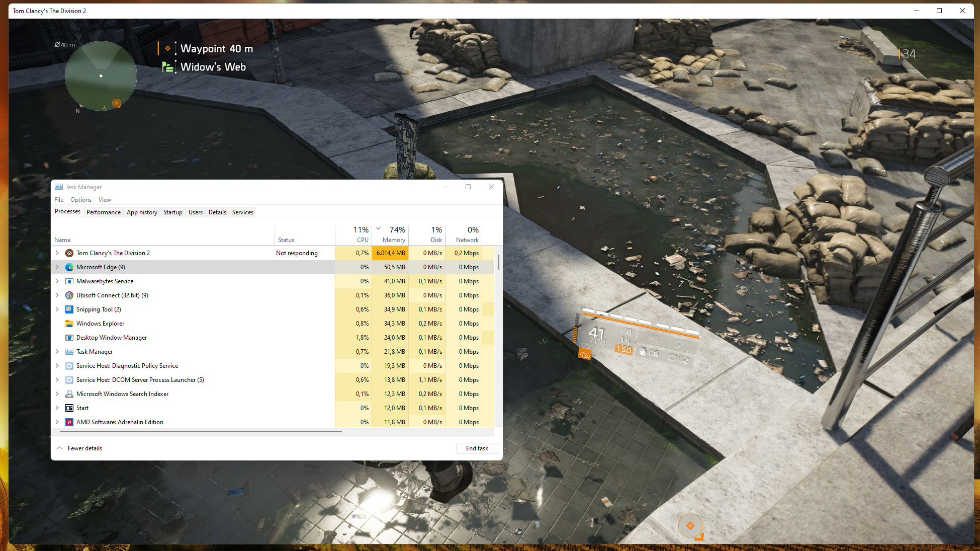
Task: Sort processes by CPU usage column
Action: tap(353, 235)
